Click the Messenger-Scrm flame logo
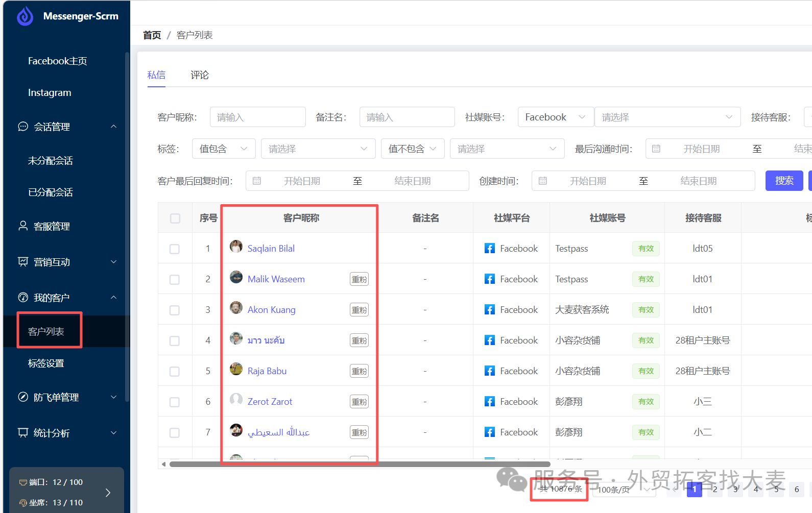This screenshot has height=513, width=812. tap(25, 16)
